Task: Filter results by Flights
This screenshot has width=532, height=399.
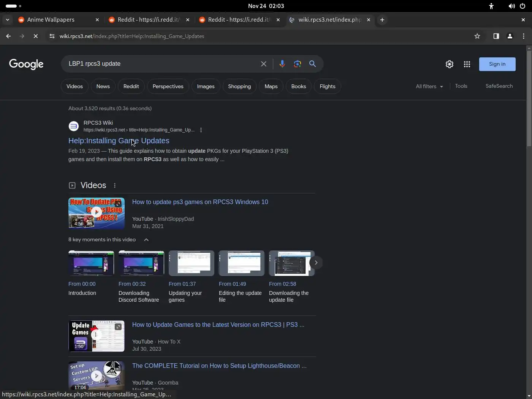Action: (328, 86)
